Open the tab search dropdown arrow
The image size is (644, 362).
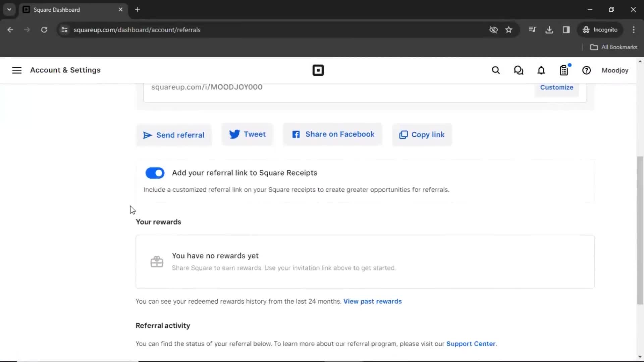tap(9, 10)
